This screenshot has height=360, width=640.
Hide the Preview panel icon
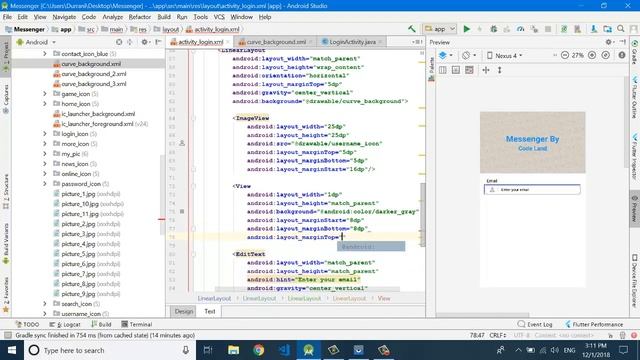(622, 42)
